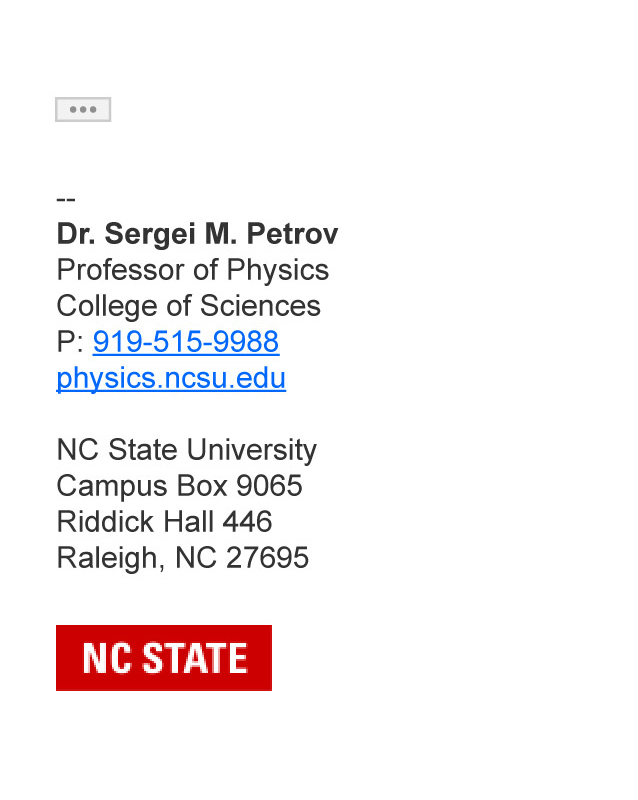Click the NC State University address line
Screen dimensions: 638x800
(187, 450)
